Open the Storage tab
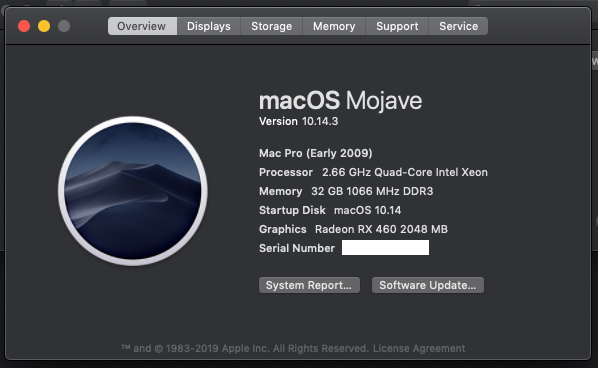The width and height of the screenshot is (598, 368). pyautogui.click(x=272, y=26)
